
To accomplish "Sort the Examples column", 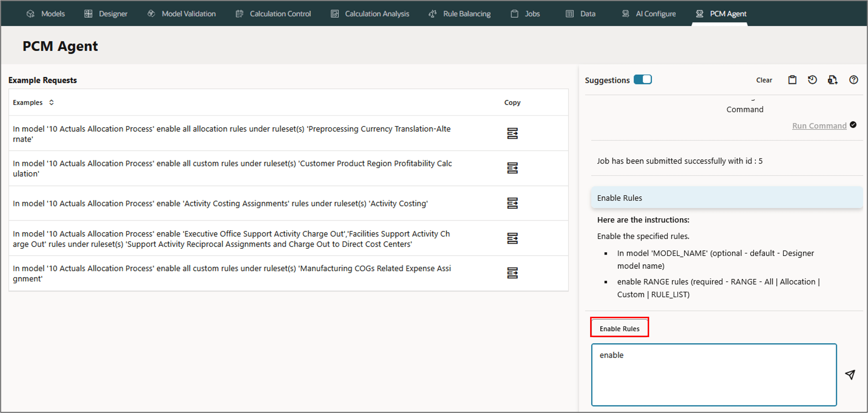I will [x=51, y=103].
